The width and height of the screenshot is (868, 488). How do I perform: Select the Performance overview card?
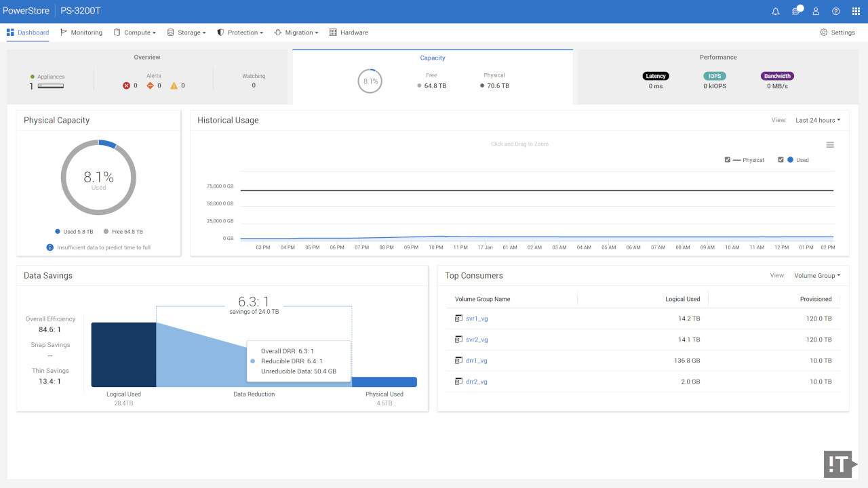click(718, 77)
